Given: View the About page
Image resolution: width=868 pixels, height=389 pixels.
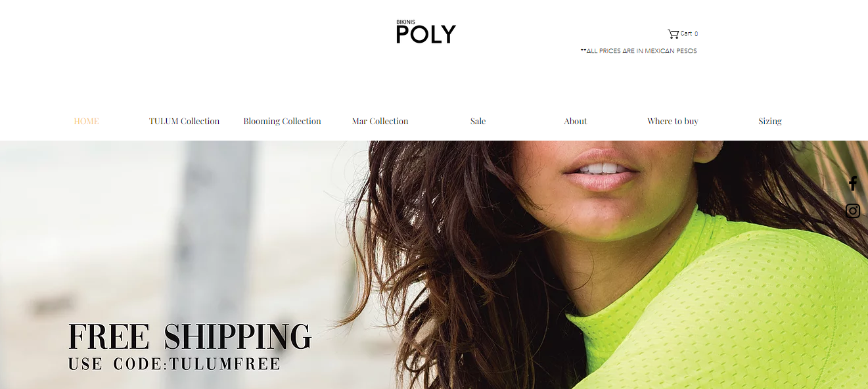Looking at the screenshot, I should pos(575,121).
